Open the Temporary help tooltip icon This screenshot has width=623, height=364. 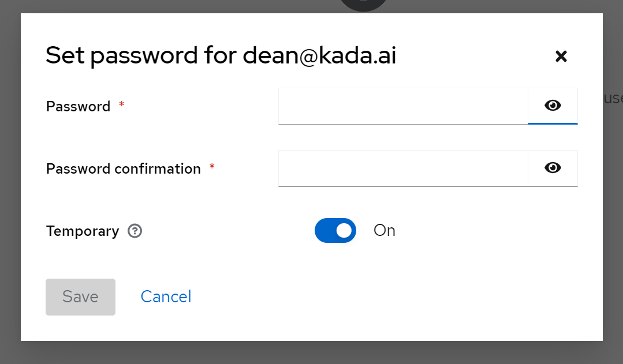coord(135,231)
